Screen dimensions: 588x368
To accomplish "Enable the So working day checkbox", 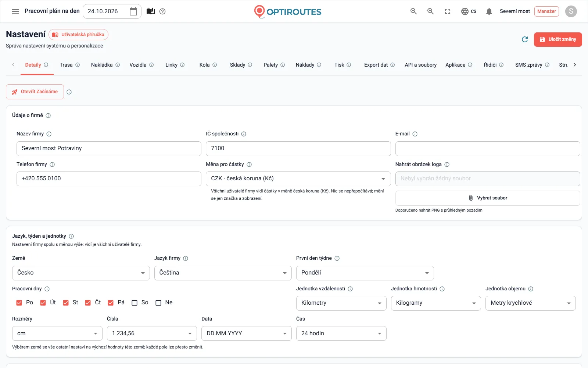I will (x=135, y=303).
